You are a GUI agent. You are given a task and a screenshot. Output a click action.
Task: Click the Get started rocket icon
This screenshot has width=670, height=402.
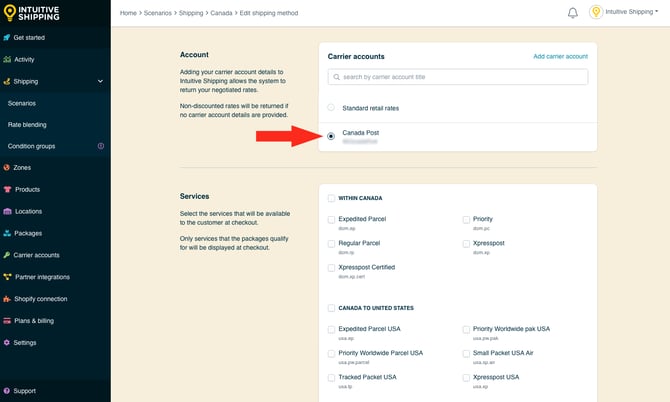[x=7, y=38]
